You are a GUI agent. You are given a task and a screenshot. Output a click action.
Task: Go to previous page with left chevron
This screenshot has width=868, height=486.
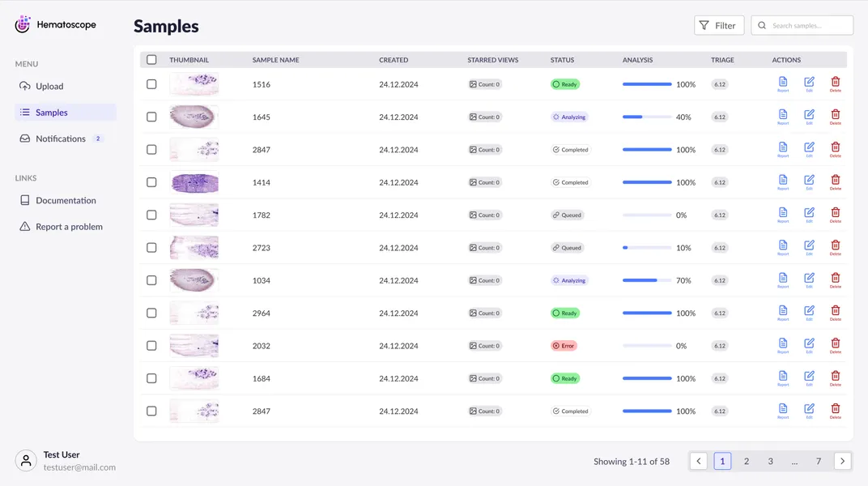699,461
